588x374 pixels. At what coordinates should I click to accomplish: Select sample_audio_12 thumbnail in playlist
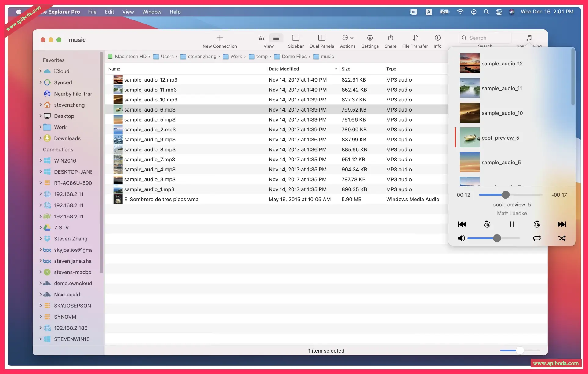pos(470,63)
